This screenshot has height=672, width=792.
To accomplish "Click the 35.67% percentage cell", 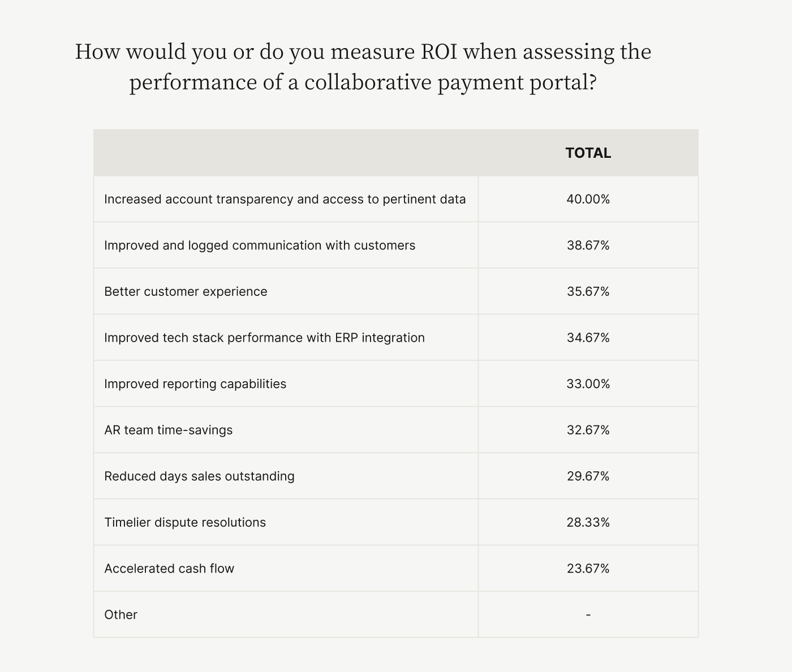I will click(588, 291).
